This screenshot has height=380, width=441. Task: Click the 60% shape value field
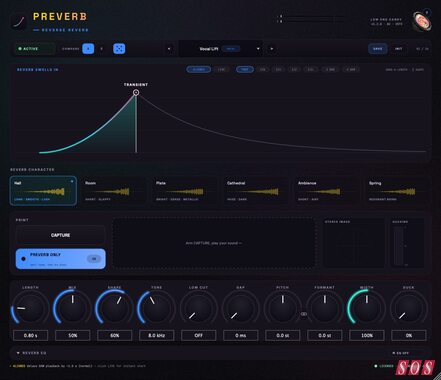[x=114, y=335]
